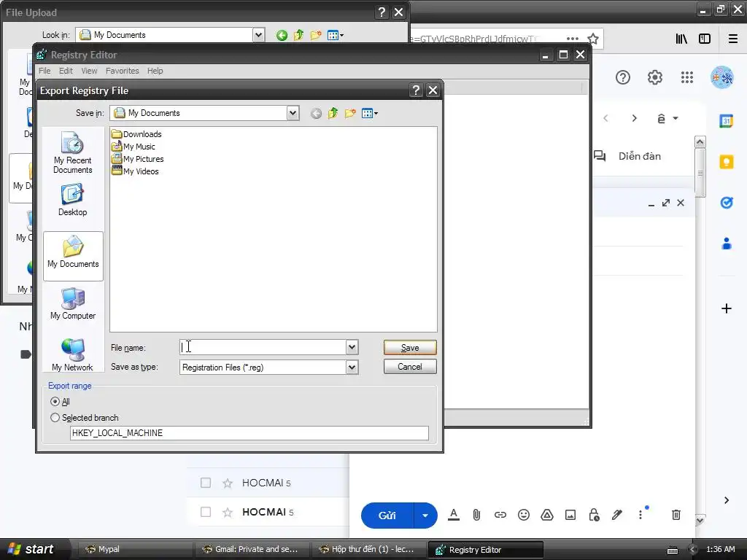The width and height of the screenshot is (747, 560).
Task: Open Google account avatar
Action: click(x=721, y=77)
